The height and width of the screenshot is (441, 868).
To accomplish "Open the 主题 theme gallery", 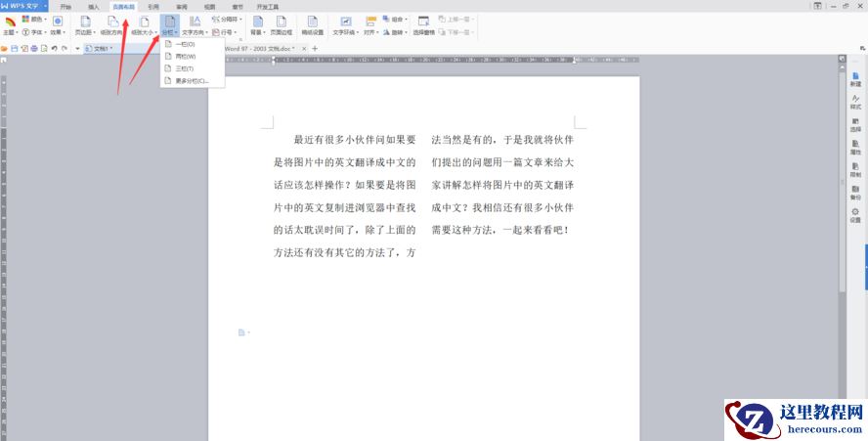I will (10, 25).
